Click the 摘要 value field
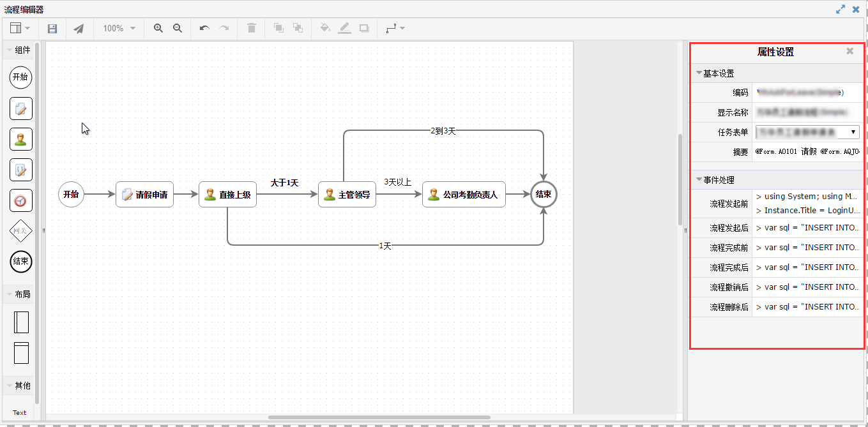Screen dimensions: 868x427 coord(807,152)
